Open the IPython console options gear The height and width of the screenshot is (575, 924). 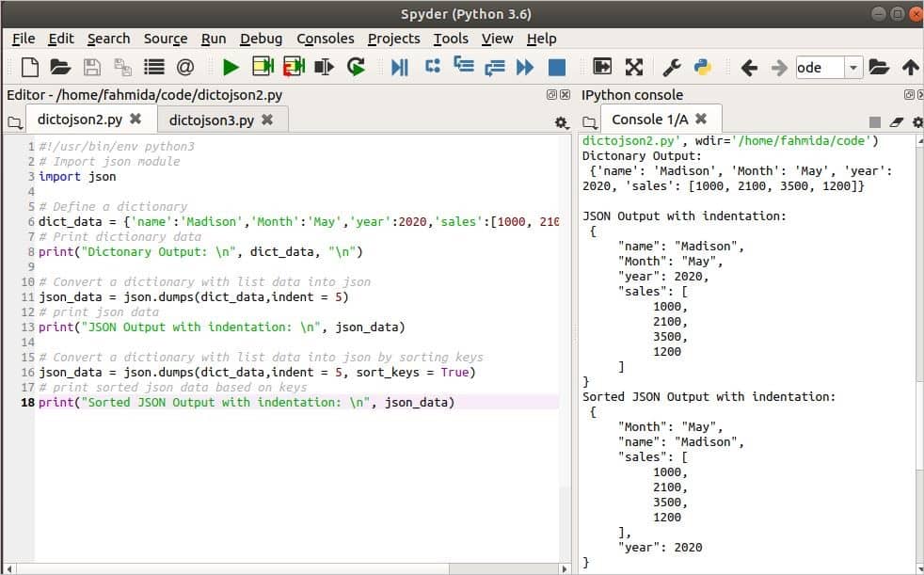(x=918, y=123)
